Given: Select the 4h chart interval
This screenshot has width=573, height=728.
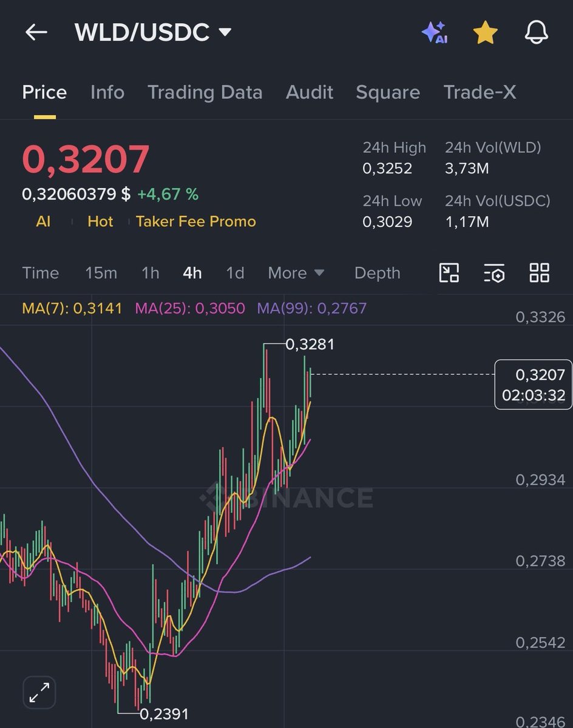Looking at the screenshot, I should [x=192, y=273].
